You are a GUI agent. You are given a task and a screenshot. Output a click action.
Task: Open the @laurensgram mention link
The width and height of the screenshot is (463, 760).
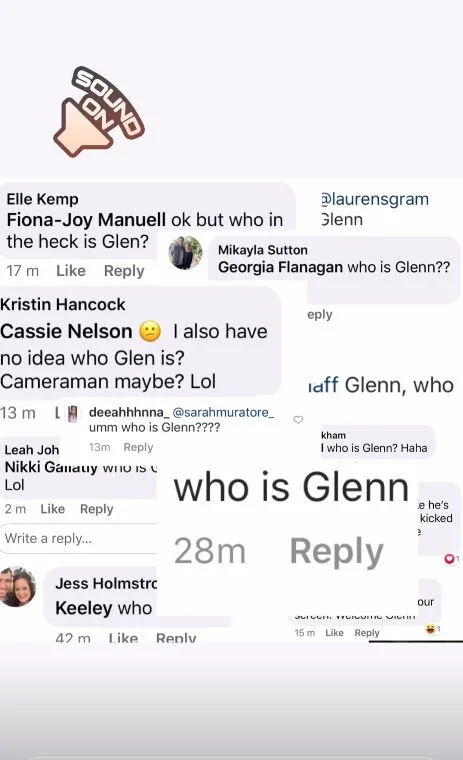[x=375, y=199]
